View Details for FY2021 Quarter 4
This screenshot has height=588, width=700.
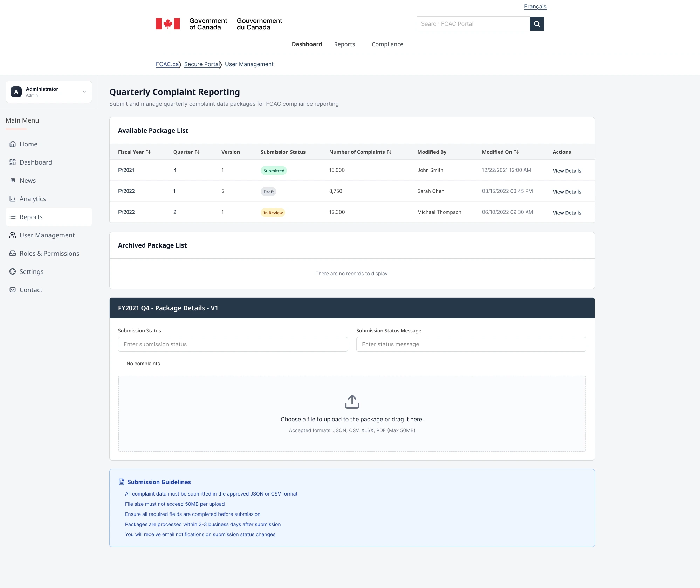(567, 171)
